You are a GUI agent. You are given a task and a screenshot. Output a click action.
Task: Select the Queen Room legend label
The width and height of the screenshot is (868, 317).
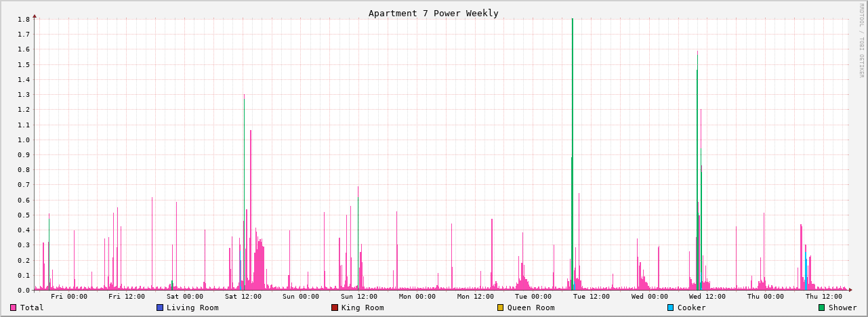click(x=531, y=308)
